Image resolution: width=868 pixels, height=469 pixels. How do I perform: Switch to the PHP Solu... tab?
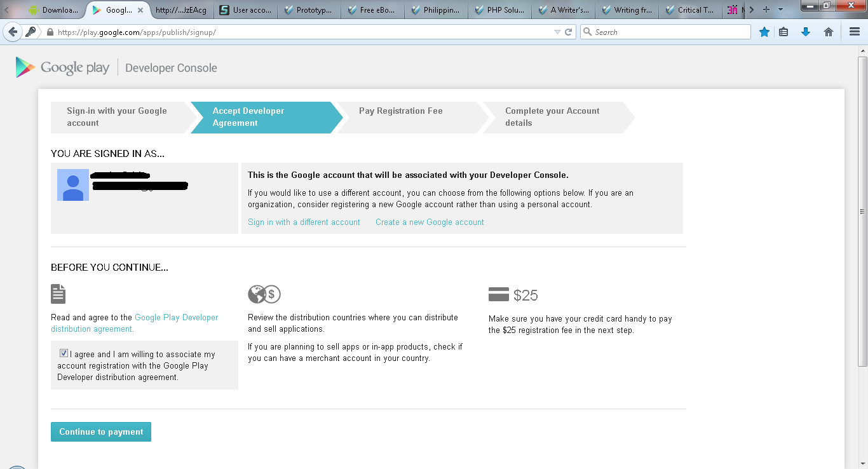coord(499,10)
